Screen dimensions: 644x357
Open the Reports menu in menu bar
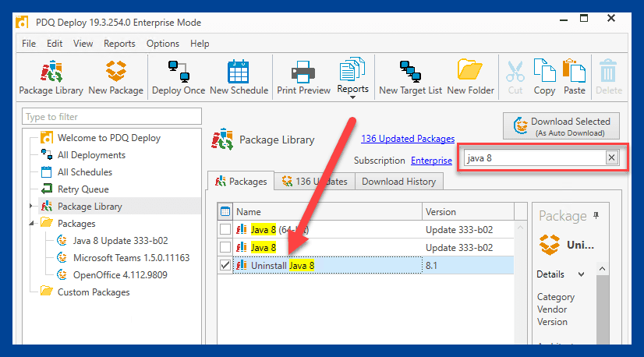[119, 44]
